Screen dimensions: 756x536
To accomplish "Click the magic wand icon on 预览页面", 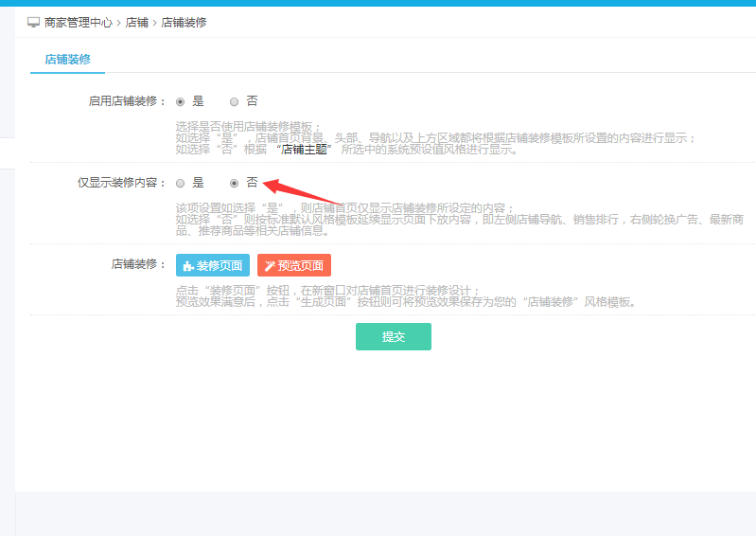I will point(270,266).
